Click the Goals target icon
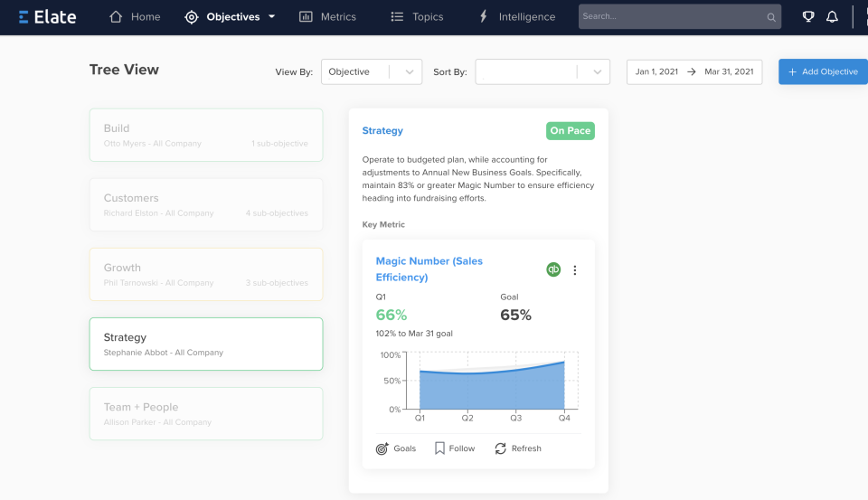 (382, 448)
